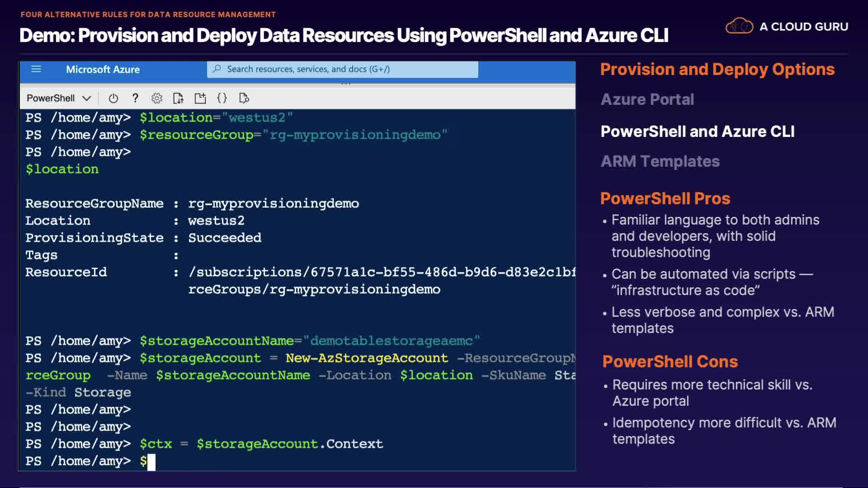Open a new Cloud Shell session

click(x=200, y=98)
